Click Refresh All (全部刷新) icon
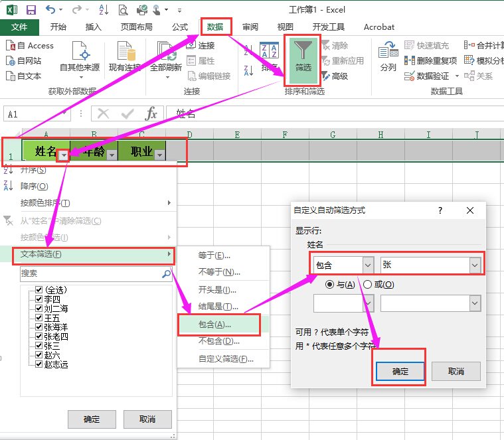504x440 pixels. click(166, 51)
